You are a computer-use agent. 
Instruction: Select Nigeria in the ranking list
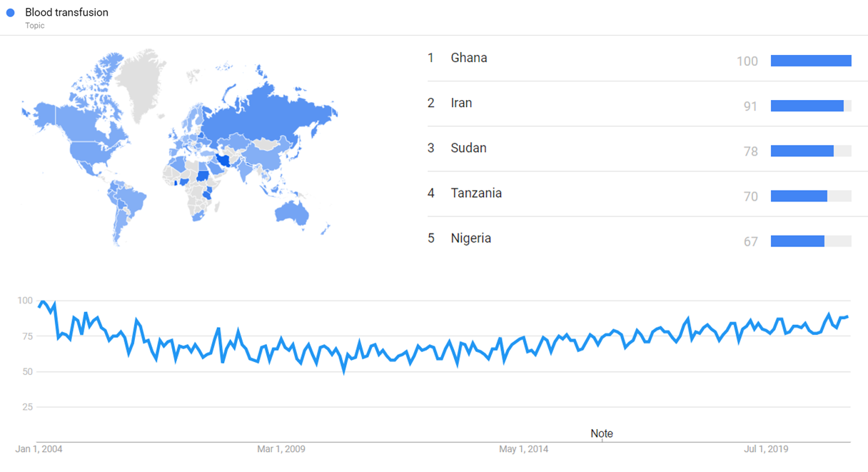coord(470,238)
